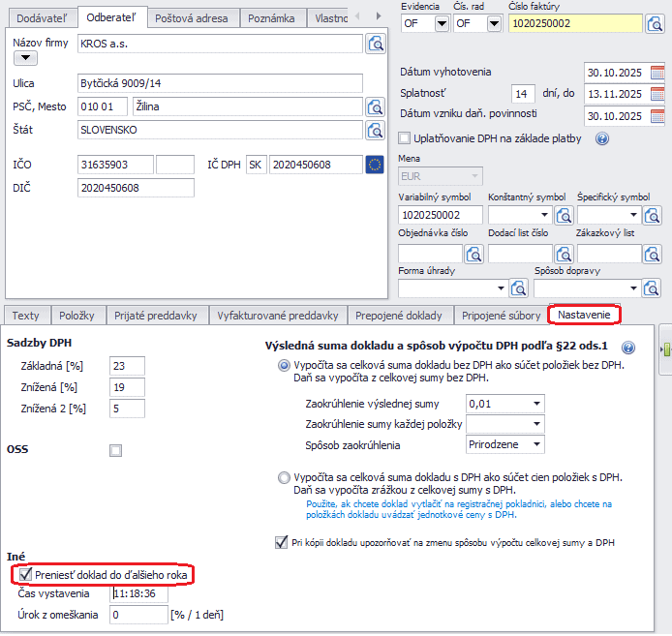Uncheck Preniesť doklad do ďalšieho roka
Image resolution: width=672 pixels, height=636 pixels.
pyautogui.click(x=25, y=575)
